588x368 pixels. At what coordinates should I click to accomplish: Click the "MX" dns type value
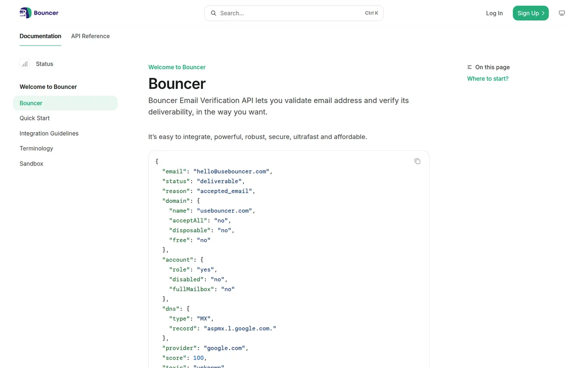tap(204, 318)
